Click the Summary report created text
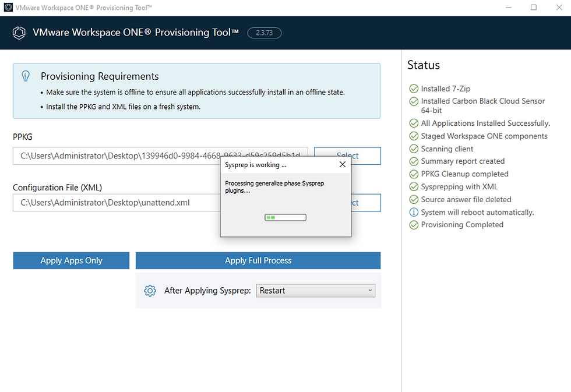Image resolution: width=571 pixels, height=392 pixels. point(463,161)
